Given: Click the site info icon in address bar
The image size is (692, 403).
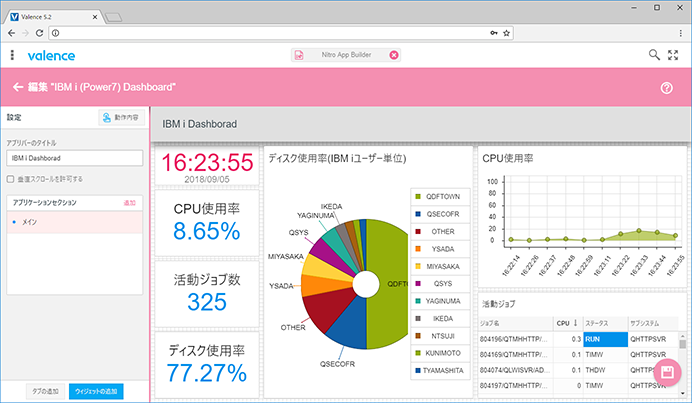Looking at the screenshot, I should coord(56,33).
